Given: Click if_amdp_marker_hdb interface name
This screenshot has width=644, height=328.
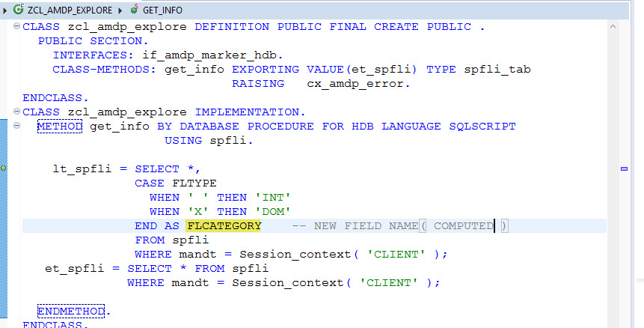Looking at the screenshot, I should coord(209,55).
